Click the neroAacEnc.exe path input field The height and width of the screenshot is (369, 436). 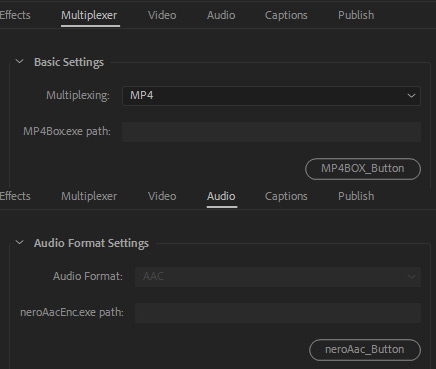pyautogui.click(x=278, y=313)
